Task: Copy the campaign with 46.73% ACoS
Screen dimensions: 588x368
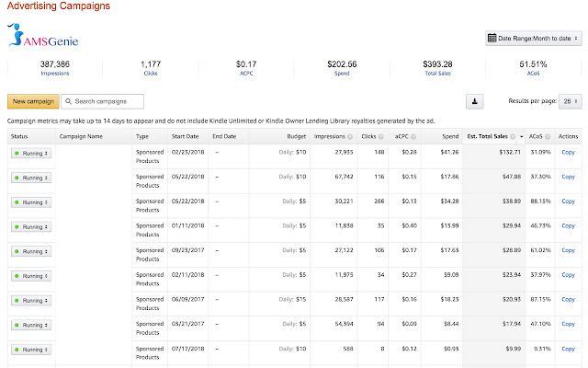Action: pyautogui.click(x=568, y=225)
